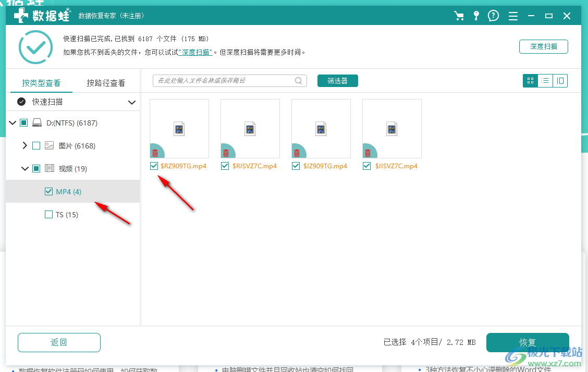Select the 视频 (19) category label
This screenshot has width=588, height=372.
pos(73,169)
